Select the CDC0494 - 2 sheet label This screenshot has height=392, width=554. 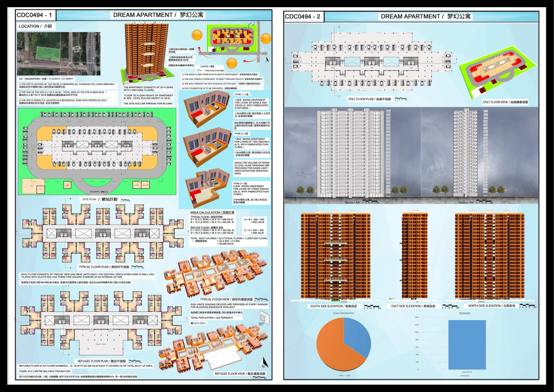302,16
